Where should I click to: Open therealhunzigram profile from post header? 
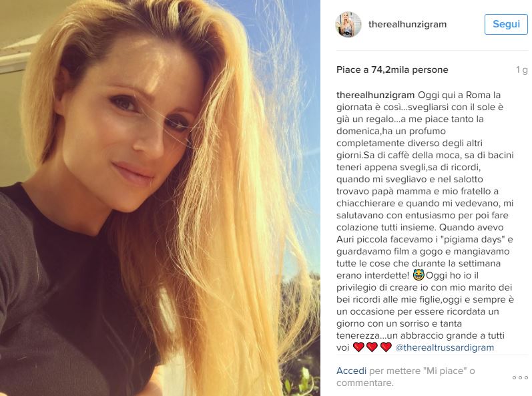(x=407, y=25)
